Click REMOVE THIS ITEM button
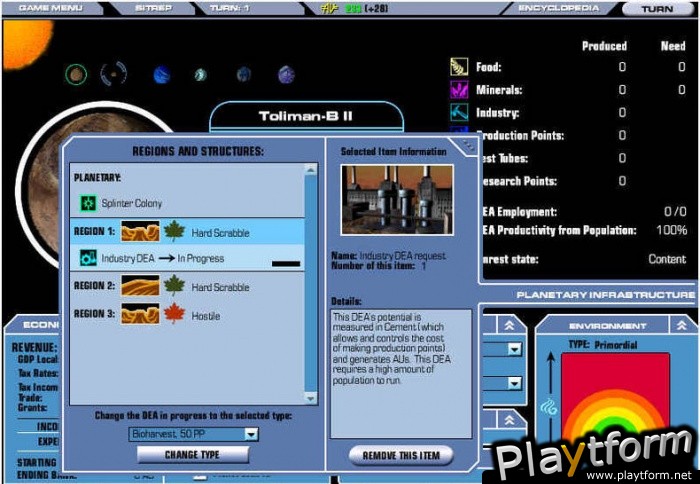The height and width of the screenshot is (484, 700). [401, 455]
